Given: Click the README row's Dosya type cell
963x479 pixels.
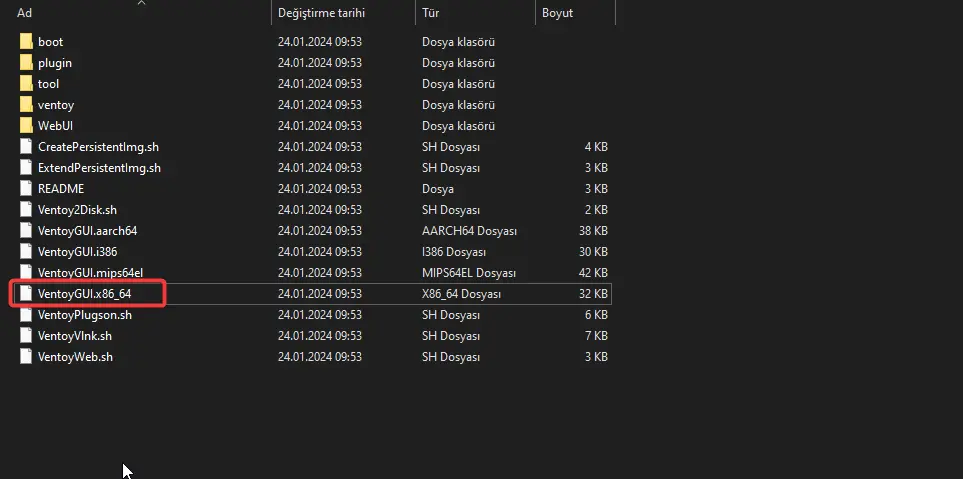Looking at the screenshot, I should point(438,189).
